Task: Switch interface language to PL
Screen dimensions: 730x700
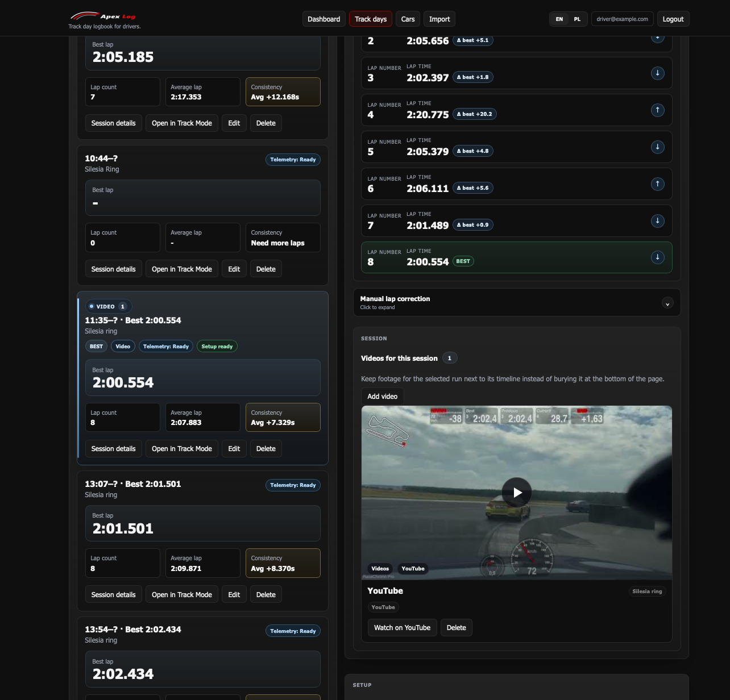Action: (x=577, y=19)
